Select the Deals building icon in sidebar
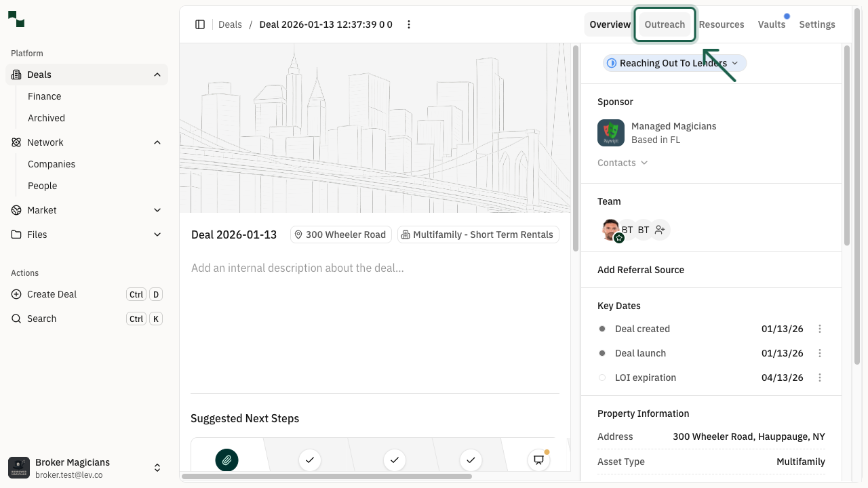 (x=15, y=75)
